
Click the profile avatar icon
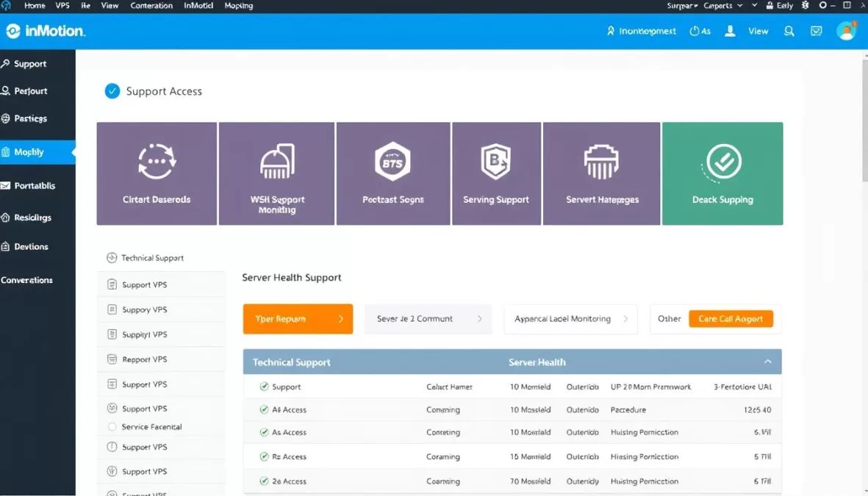pos(847,31)
